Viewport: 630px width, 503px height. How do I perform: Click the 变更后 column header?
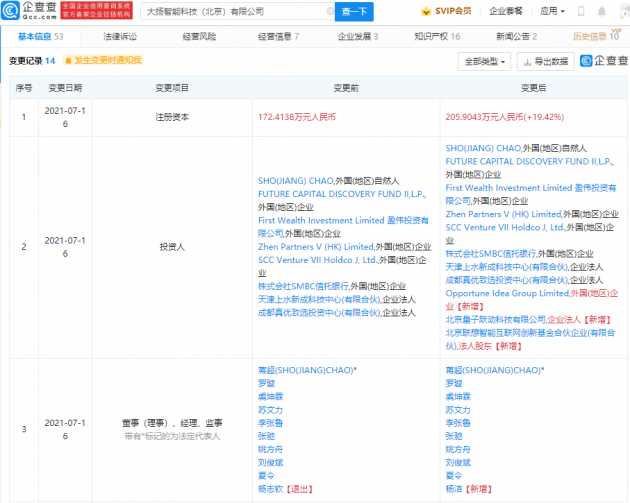pyautogui.click(x=534, y=88)
